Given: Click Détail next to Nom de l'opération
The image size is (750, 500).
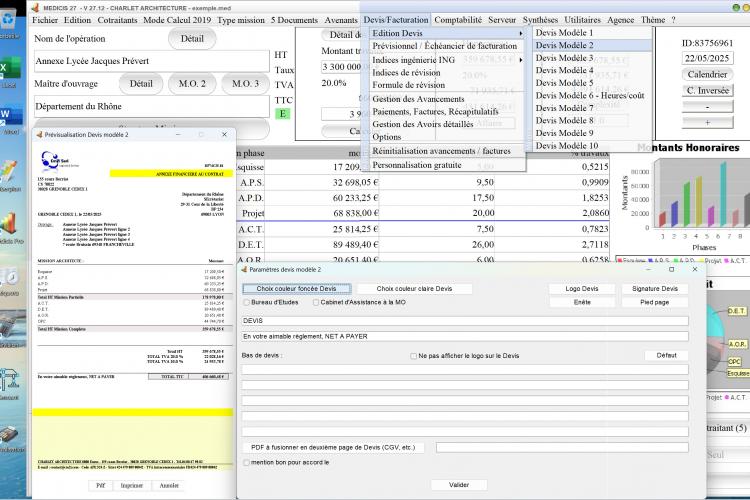Looking at the screenshot, I should [192, 39].
